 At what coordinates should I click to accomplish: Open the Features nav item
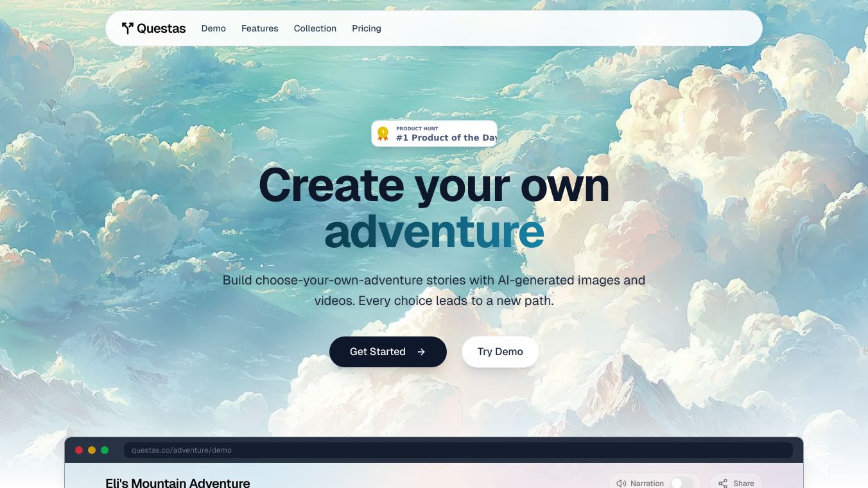[x=260, y=28]
